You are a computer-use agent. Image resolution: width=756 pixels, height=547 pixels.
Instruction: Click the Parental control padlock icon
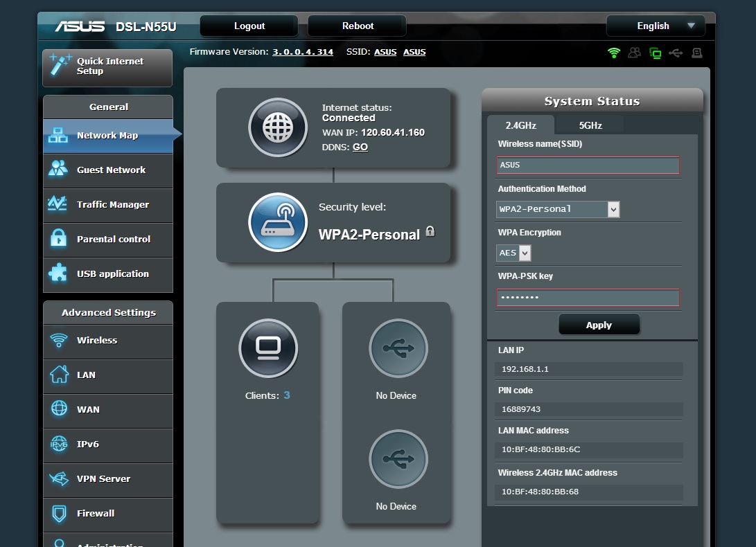click(58, 238)
